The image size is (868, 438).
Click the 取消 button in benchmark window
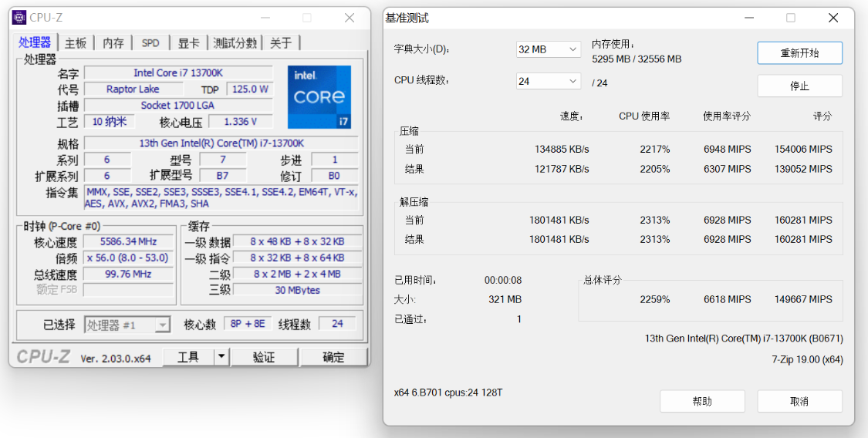(x=799, y=401)
